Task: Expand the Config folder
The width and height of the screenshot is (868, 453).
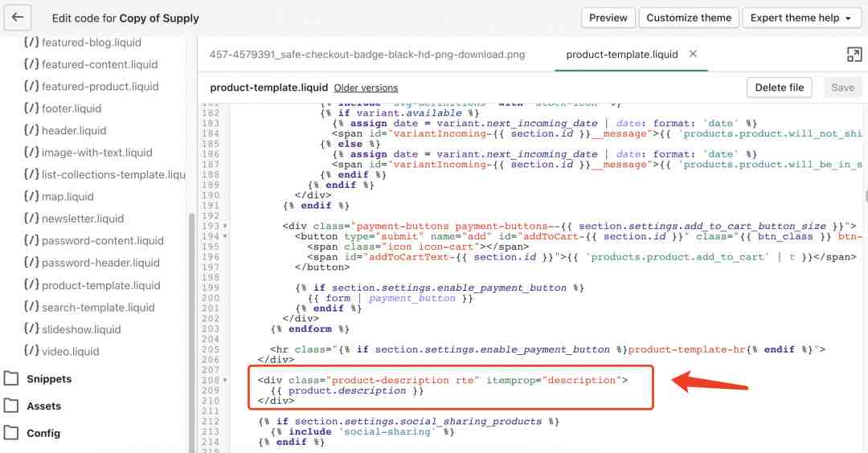Action: point(43,433)
